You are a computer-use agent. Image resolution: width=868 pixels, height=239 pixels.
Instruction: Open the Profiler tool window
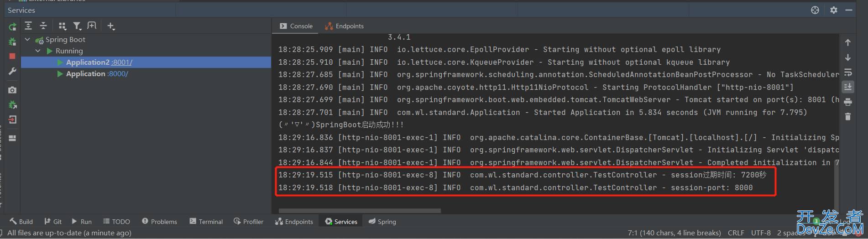coord(249,222)
